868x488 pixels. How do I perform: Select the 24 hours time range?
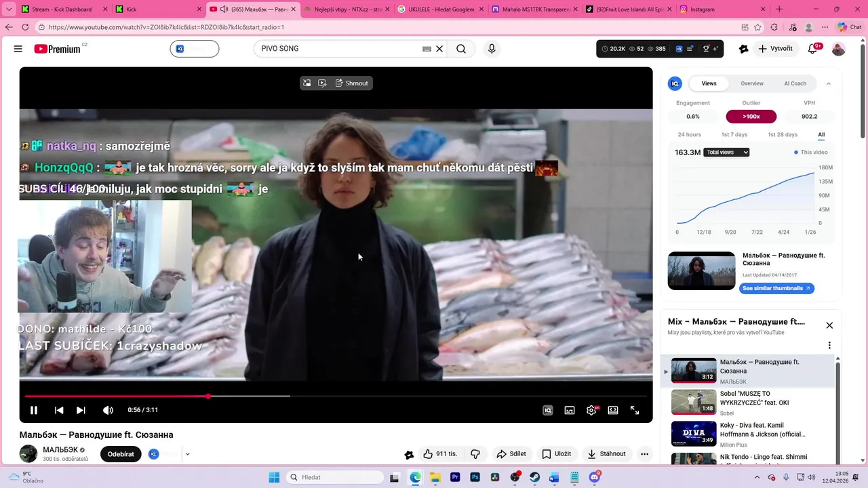(689, 135)
